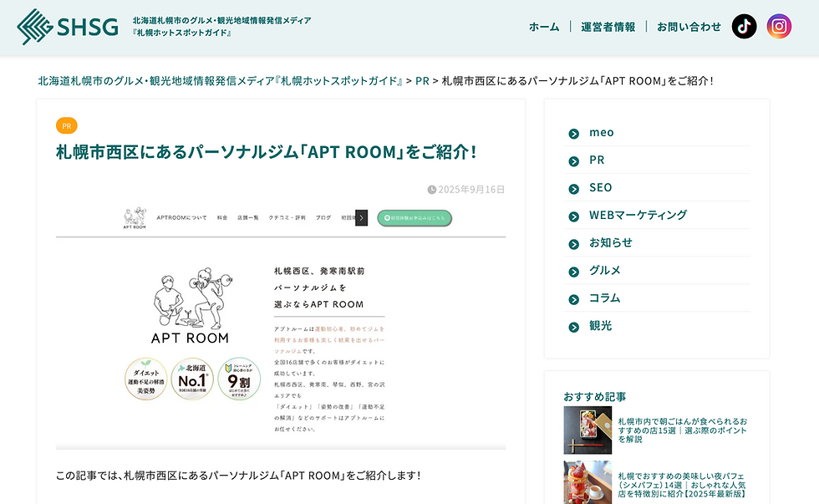Click the article title heading
819x504 pixels.
point(266,152)
